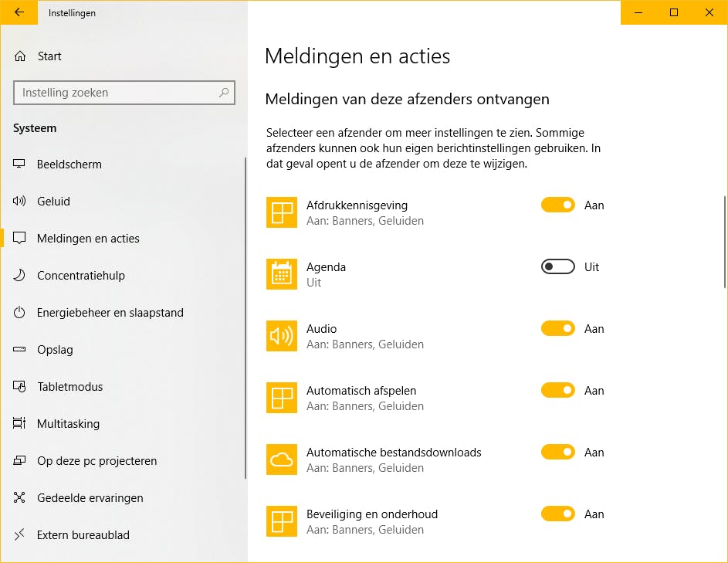Click the Instelling zoeken search field

coord(116,93)
